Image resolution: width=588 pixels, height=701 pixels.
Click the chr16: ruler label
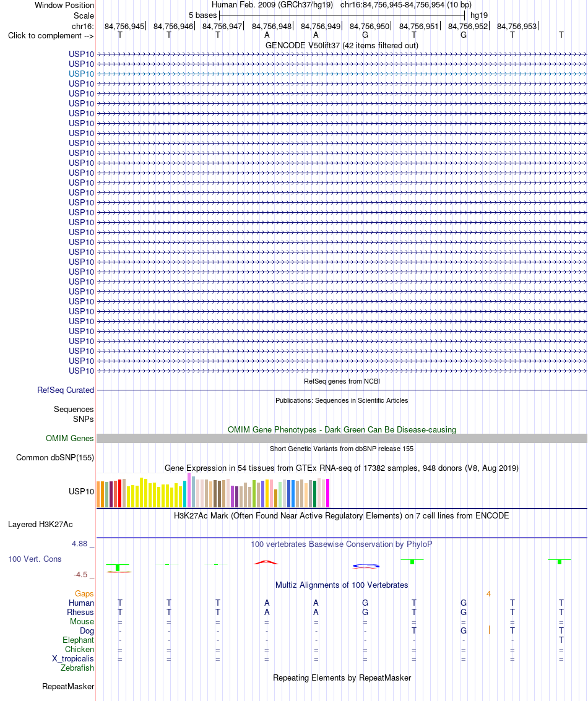pos(83,27)
